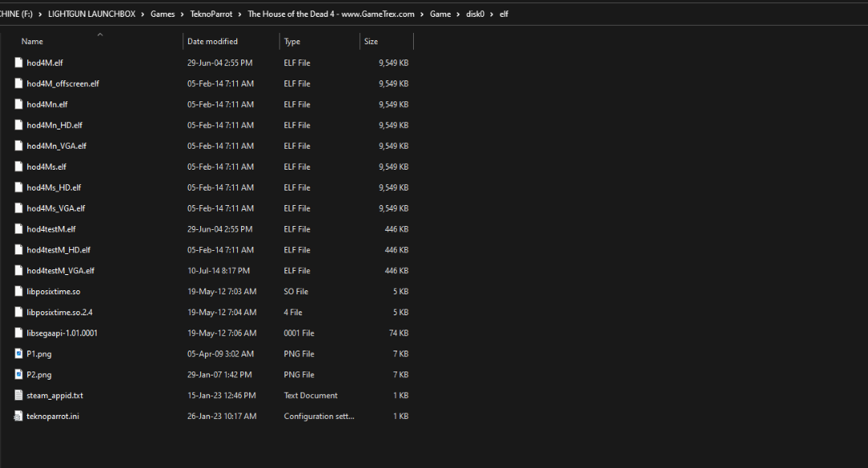Go to the Game folder in breadcrumb

(x=440, y=14)
